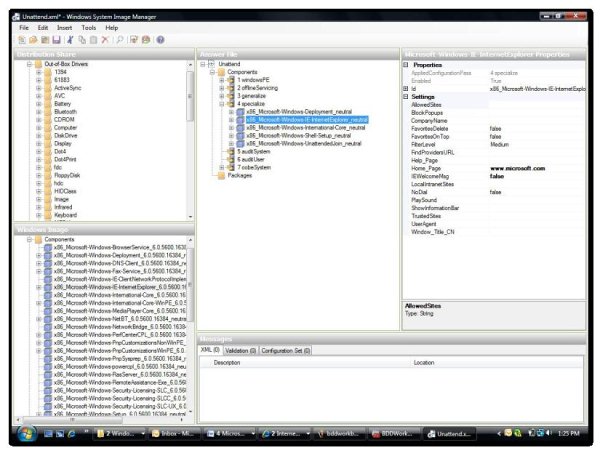Image resolution: width=600 pixels, height=453 pixels.
Task: Expand the 7 oobeSystem pass
Action: click(x=222, y=168)
